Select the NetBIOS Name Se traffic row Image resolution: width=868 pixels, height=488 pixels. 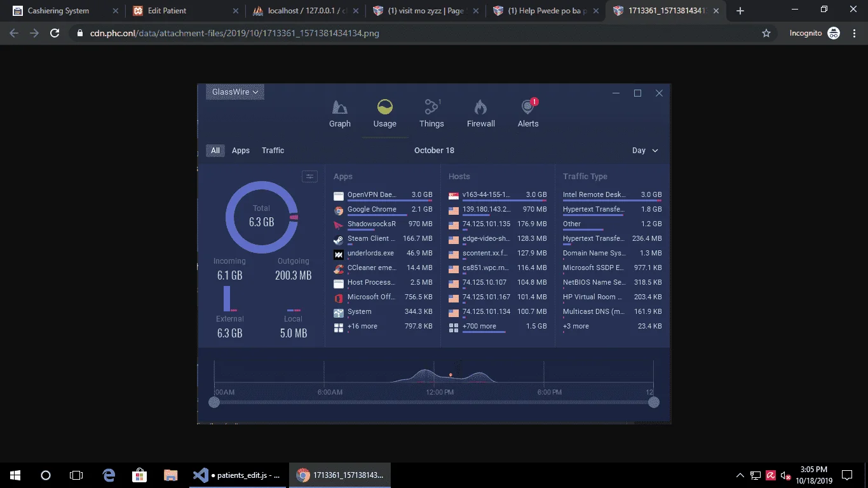click(x=612, y=283)
